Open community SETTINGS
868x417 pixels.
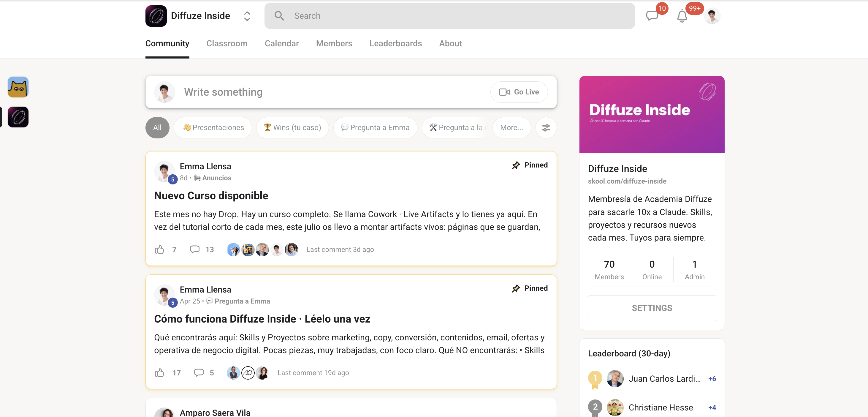pyautogui.click(x=652, y=308)
